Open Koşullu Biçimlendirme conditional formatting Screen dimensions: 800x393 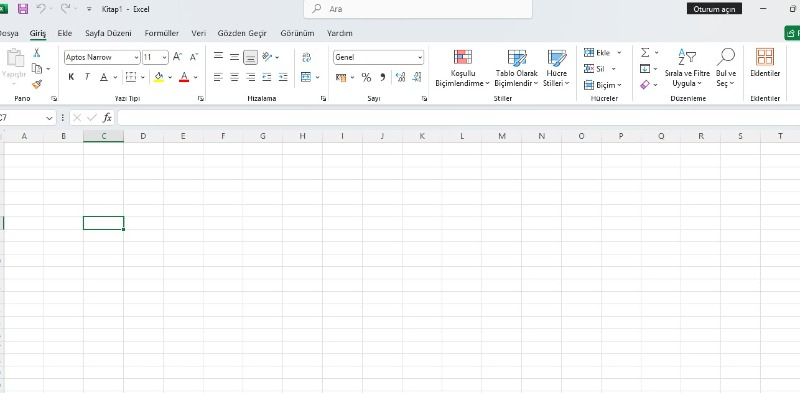(x=462, y=68)
